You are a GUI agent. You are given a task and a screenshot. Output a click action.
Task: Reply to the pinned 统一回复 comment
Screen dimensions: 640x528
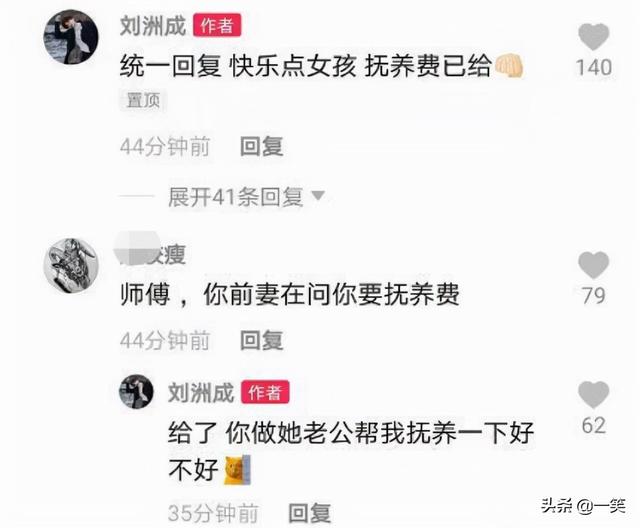click(x=261, y=146)
